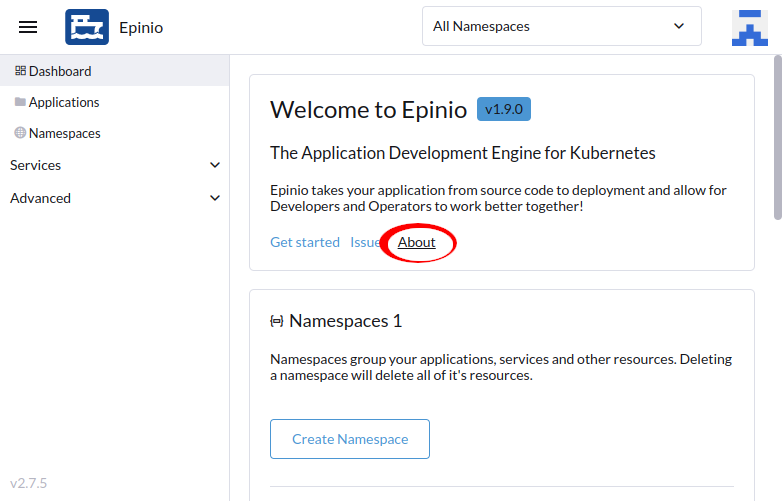Click the v1.9.0 version badge
The height and width of the screenshot is (501, 782).
coord(504,109)
